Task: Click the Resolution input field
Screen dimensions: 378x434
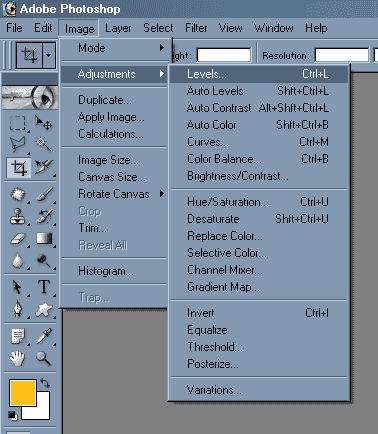Action: coord(342,55)
